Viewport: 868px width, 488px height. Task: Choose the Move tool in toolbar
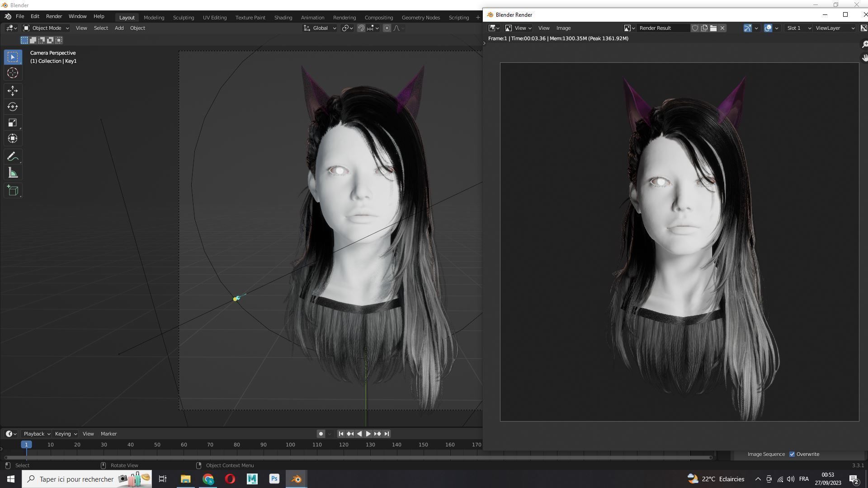click(x=13, y=91)
